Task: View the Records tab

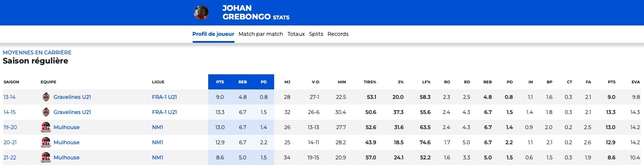Action: coord(338,34)
